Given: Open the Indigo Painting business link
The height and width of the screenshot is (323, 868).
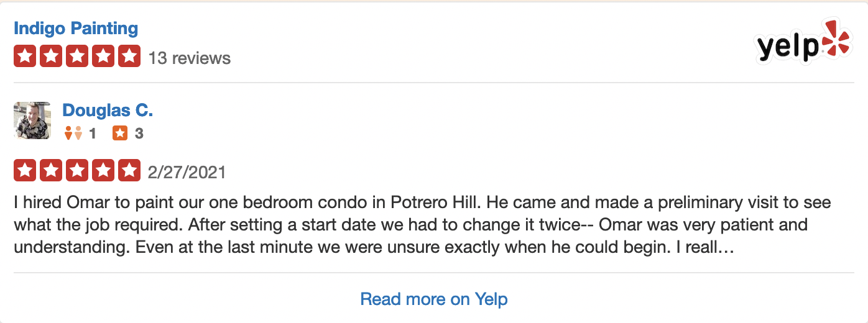Looking at the screenshot, I should [x=76, y=29].
